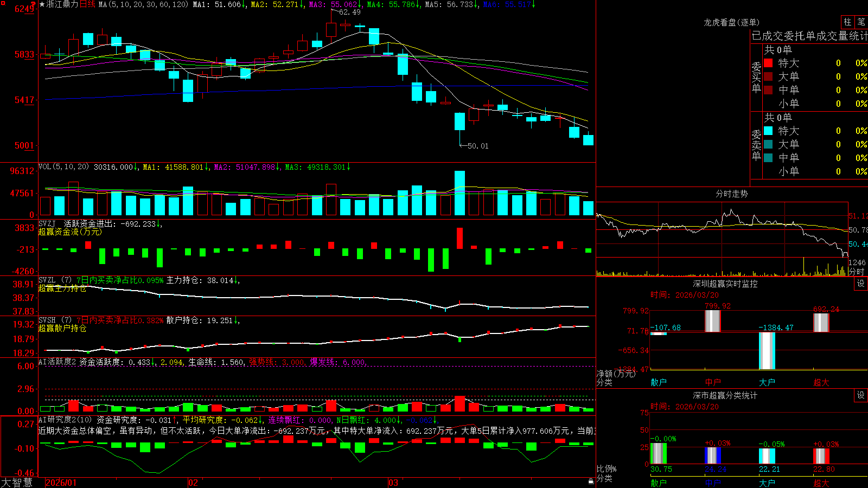
Task: Click 龙虎看盘(逐单) panel title
Action: click(731, 22)
